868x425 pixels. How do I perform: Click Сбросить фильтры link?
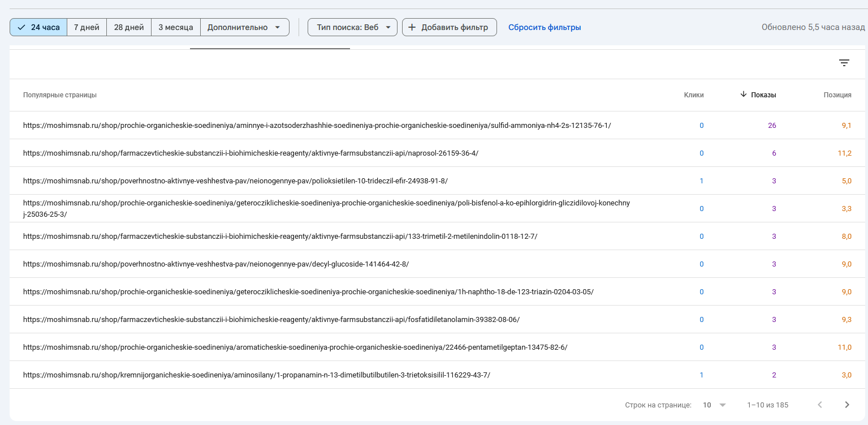545,27
